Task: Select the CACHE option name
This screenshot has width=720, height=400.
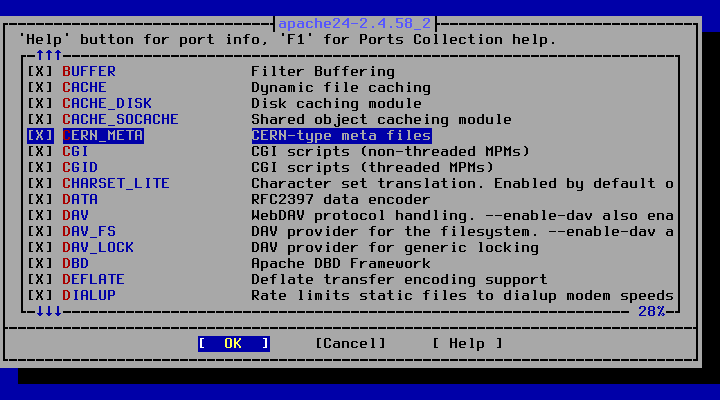Action: [84, 88]
